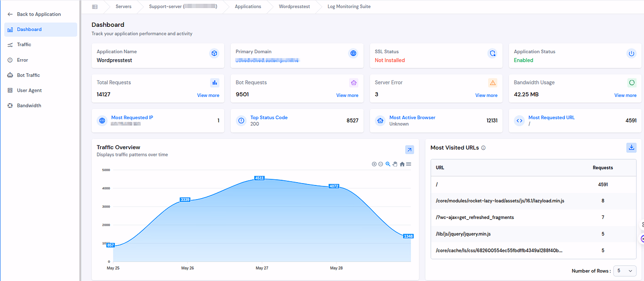This screenshot has width=644, height=281.
Task: Click the Top Status Code alert icon
Action: 241,120
